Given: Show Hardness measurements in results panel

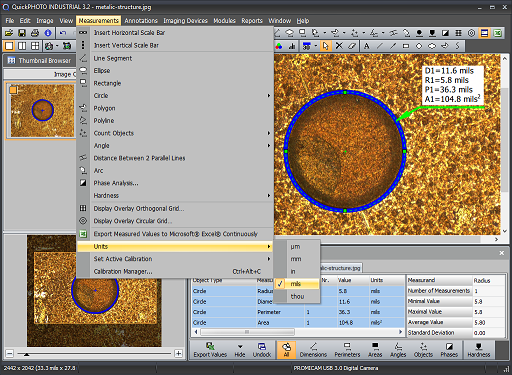Looking at the screenshot, I should (479, 349).
